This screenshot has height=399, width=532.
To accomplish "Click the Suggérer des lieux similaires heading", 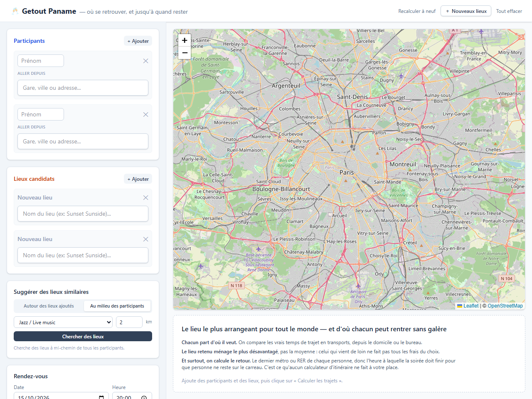I will 51,292.
